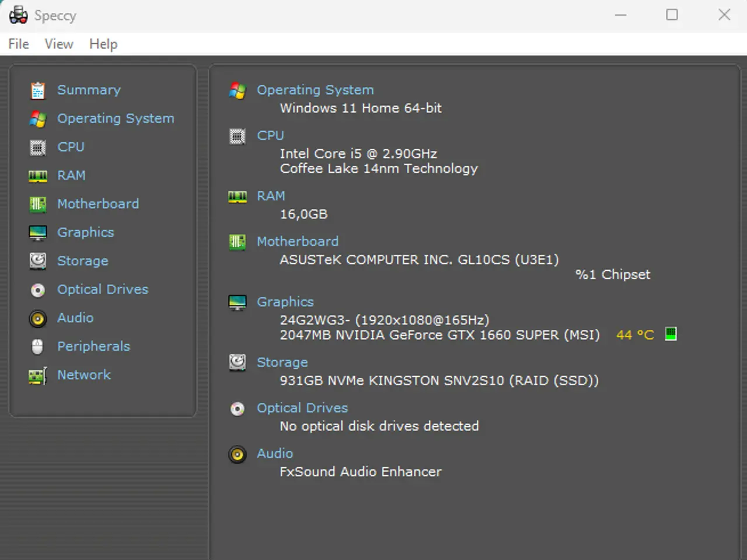Click the Storage heading link in summary
Viewport: 747px width, 560px height.
click(x=282, y=362)
